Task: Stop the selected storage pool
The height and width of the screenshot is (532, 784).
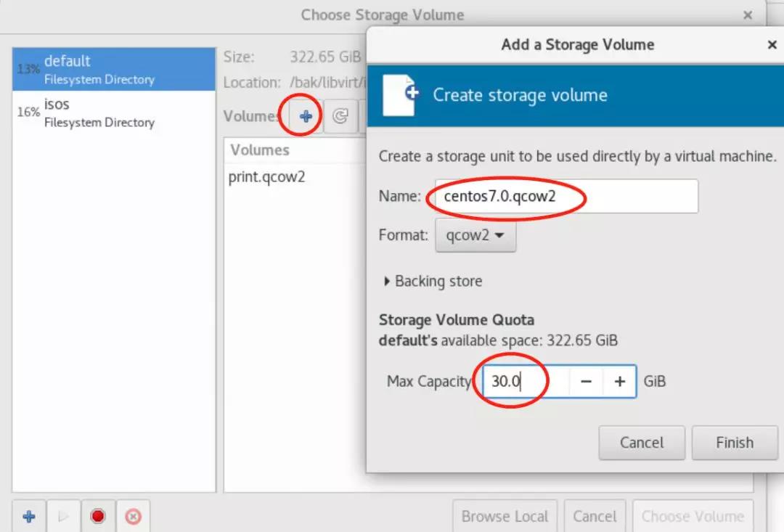Action: (x=98, y=516)
